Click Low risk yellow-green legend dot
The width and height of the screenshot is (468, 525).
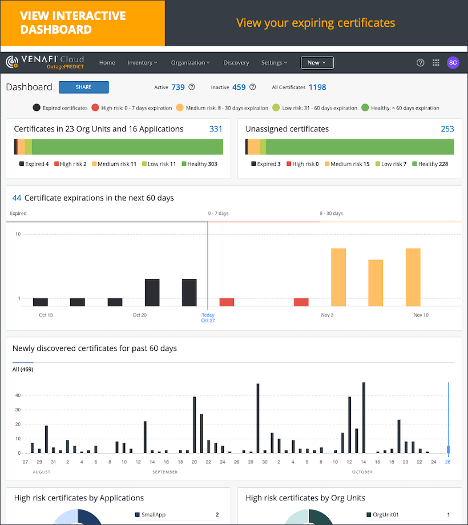click(276, 107)
